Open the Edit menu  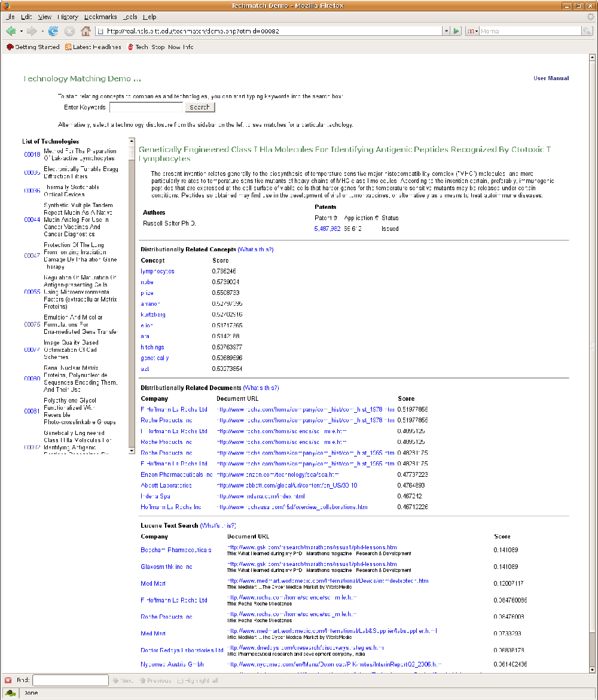(x=26, y=17)
